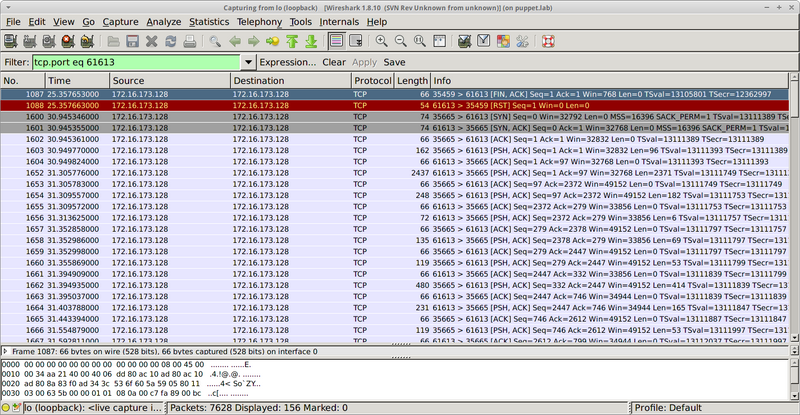Edit display filters toolbar icon
This screenshot has height=415, width=800.
(x=484, y=41)
